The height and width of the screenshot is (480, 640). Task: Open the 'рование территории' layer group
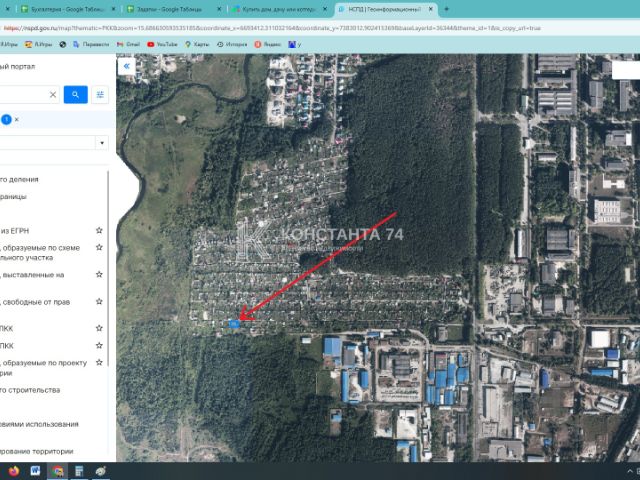[37, 451]
